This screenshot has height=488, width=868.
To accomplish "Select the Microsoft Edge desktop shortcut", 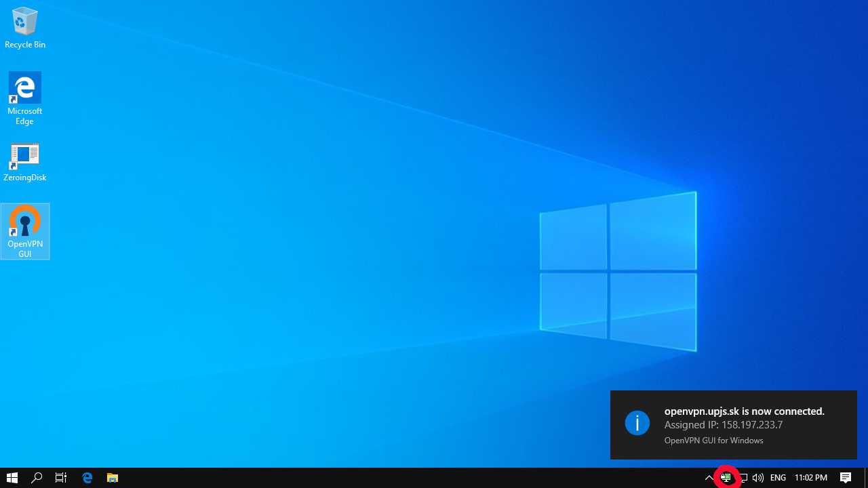I will click(25, 99).
